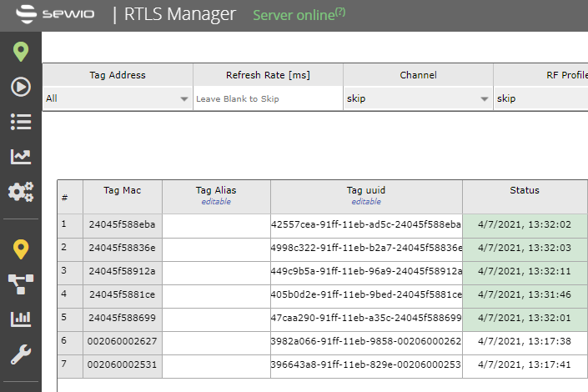Open the RF Profile dropdown
Screen dimensions: 588x392
540,98
